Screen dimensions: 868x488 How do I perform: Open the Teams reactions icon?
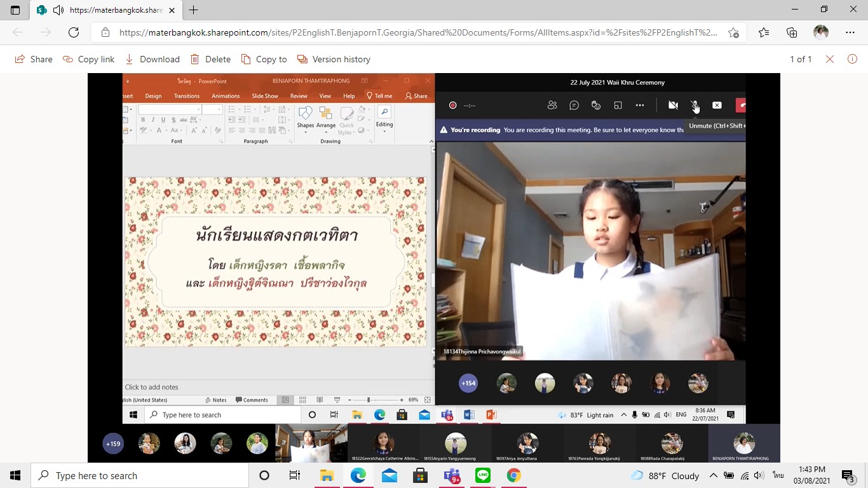pos(596,105)
